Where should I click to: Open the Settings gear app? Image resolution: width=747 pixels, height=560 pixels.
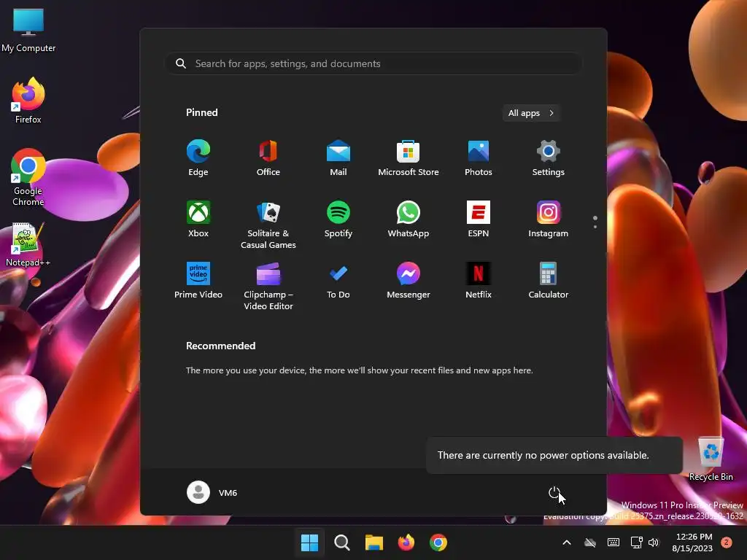(549, 157)
